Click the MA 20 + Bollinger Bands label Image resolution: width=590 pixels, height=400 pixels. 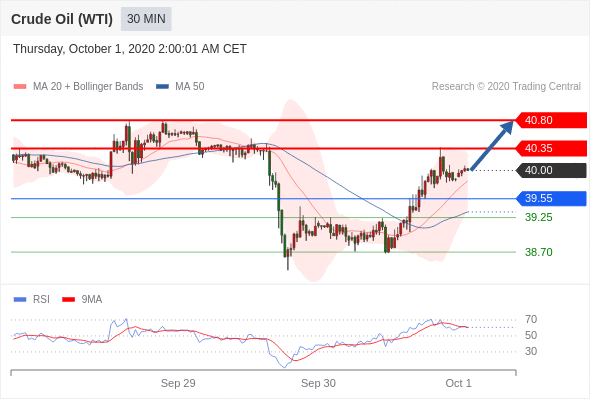(88, 87)
